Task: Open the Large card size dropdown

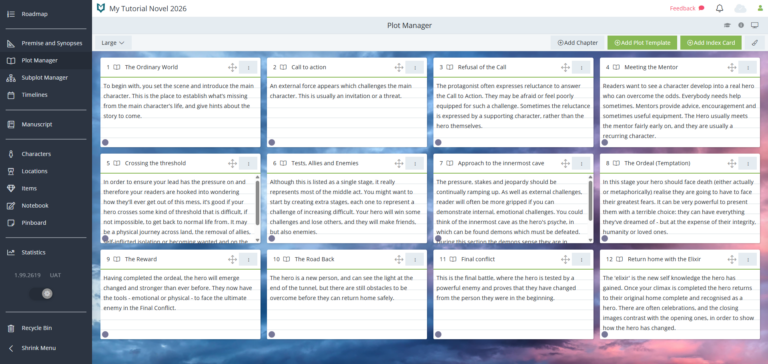Action: tap(113, 43)
